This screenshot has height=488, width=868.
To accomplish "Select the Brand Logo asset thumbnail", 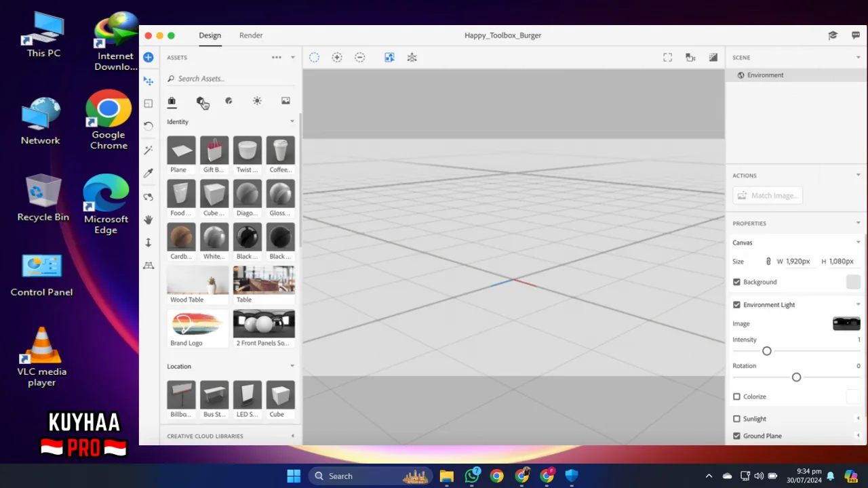I will click(x=198, y=329).
